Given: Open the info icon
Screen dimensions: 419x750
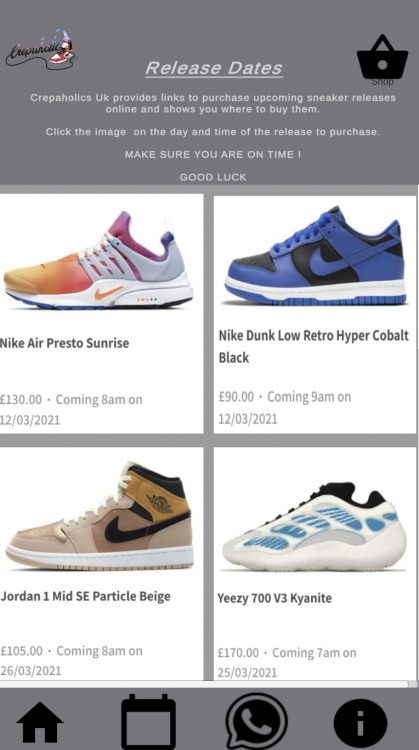Looking at the screenshot, I should pos(360,722).
